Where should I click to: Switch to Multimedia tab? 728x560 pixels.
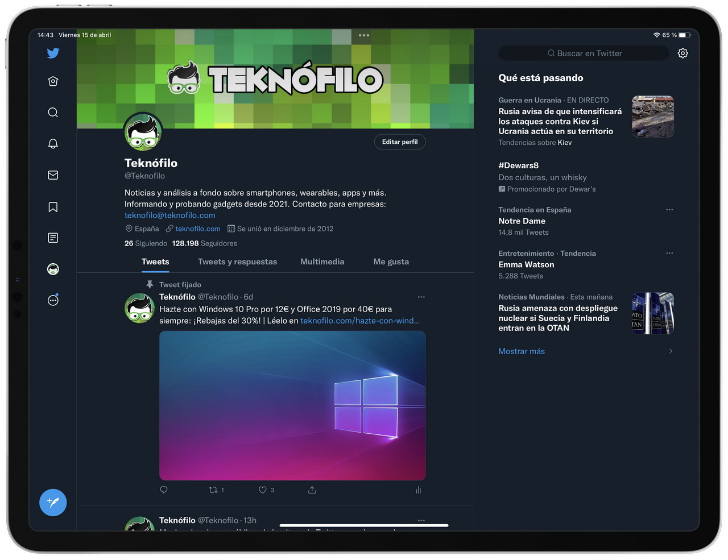pyautogui.click(x=322, y=262)
